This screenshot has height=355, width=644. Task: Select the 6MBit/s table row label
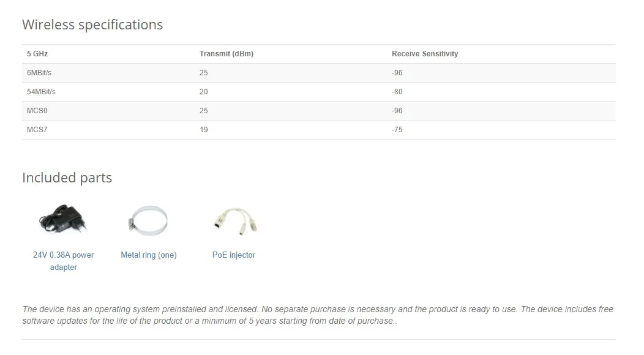[x=39, y=73]
